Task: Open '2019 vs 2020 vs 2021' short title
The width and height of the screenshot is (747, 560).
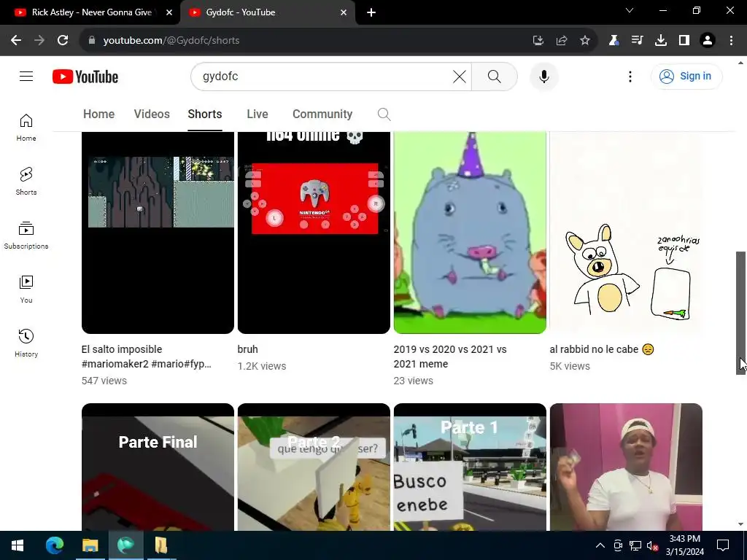Action: (450, 356)
